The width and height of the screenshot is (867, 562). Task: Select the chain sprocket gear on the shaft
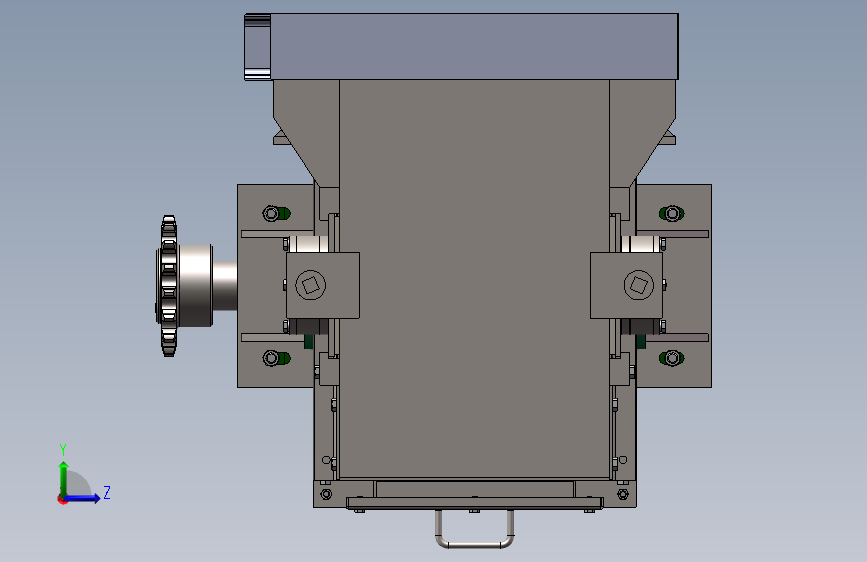click(168, 286)
